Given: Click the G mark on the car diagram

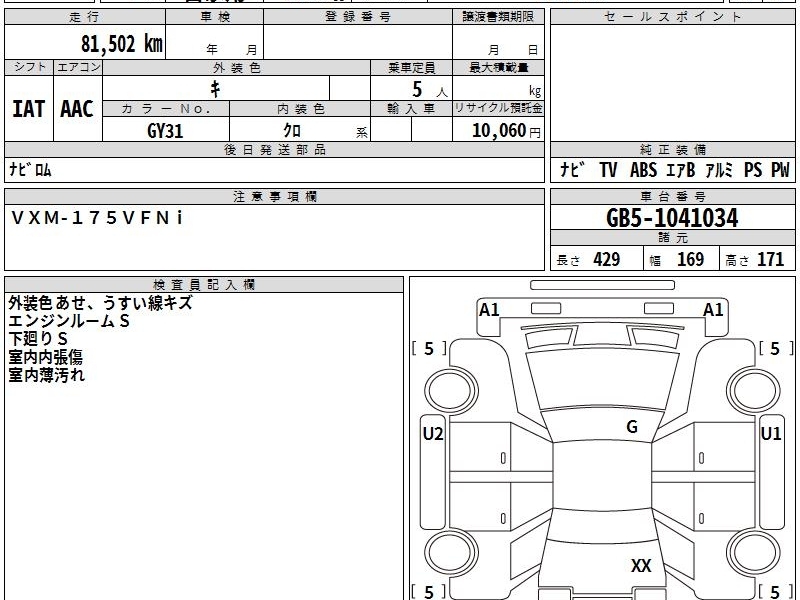Looking at the screenshot, I should coord(632,427).
